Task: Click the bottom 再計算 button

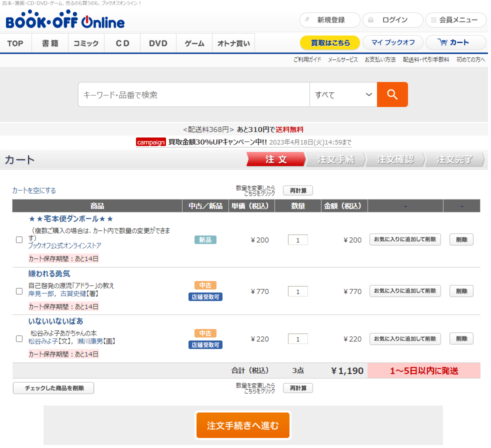Action: (x=298, y=388)
